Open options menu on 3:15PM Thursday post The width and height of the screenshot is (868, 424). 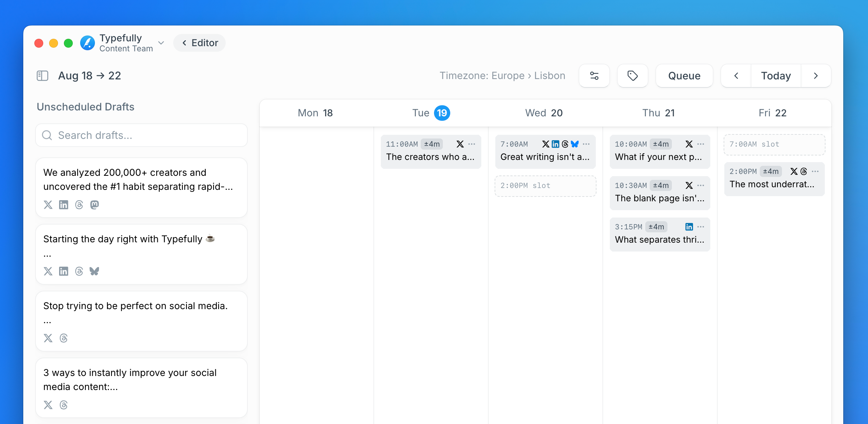coord(701,227)
